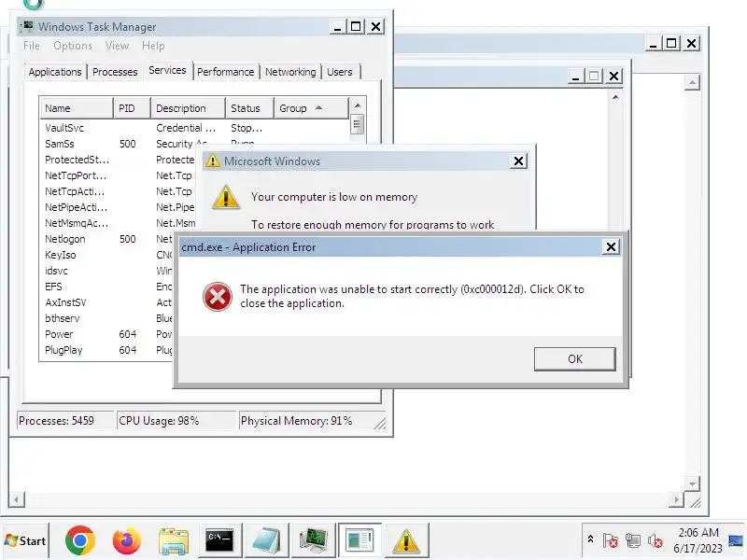Open the File menu in Task Manager
Screen dimensions: 747x560
32,46
